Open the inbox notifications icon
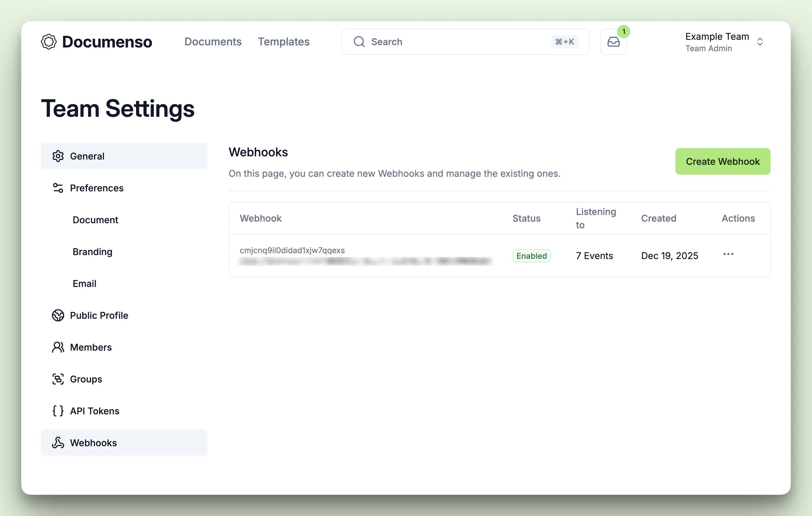The image size is (812, 516). (613, 41)
